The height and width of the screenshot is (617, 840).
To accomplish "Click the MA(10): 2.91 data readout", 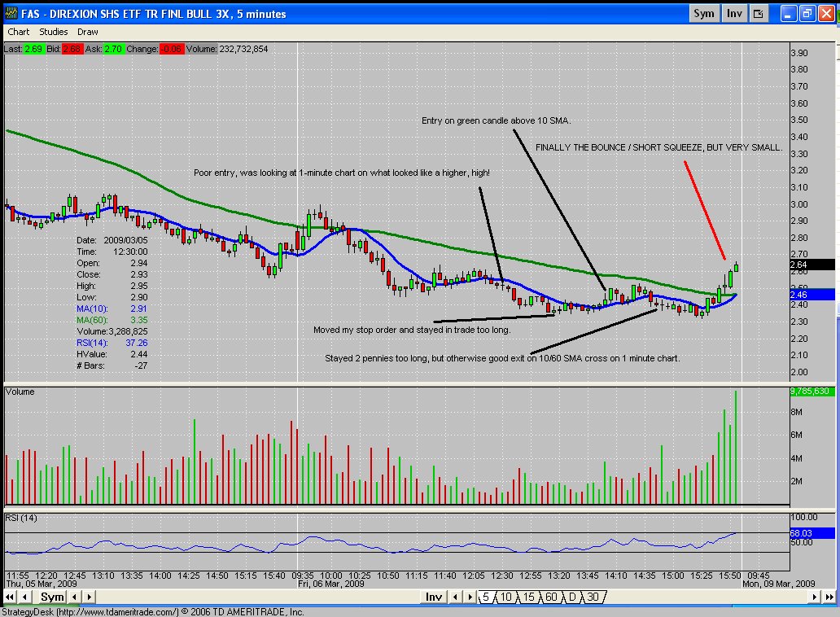I will click(x=112, y=308).
